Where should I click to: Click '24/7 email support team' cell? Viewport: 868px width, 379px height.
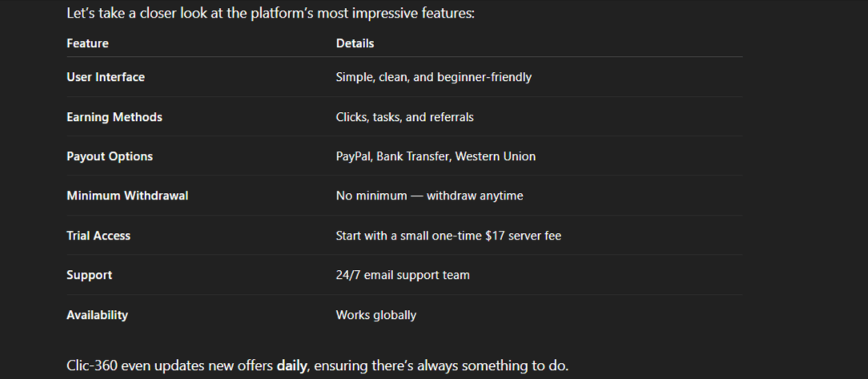pos(403,275)
